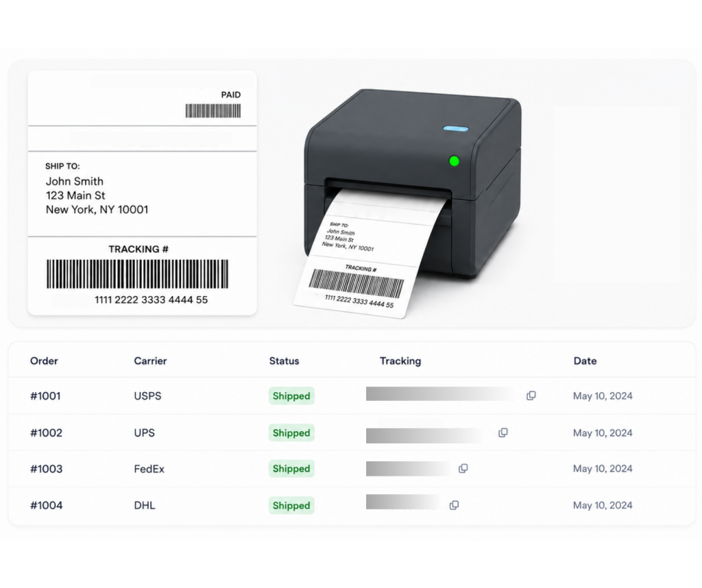Click the date for order #1001
Screen dimensions: 702x588
[x=603, y=396]
